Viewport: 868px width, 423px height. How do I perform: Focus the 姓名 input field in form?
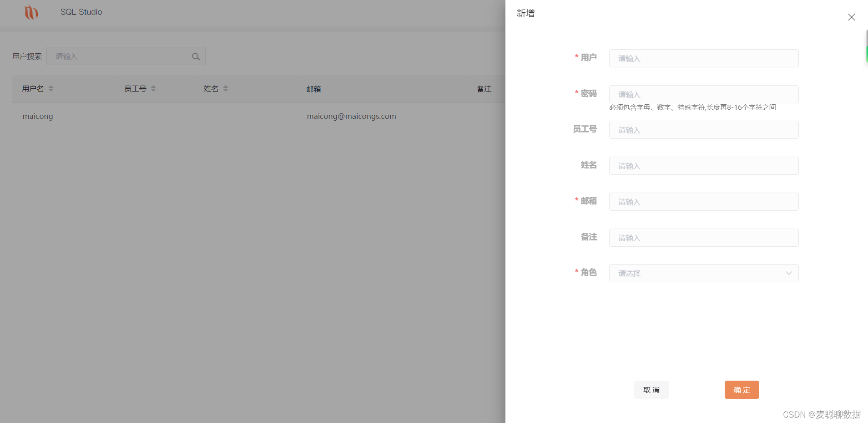[x=704, y=166]
